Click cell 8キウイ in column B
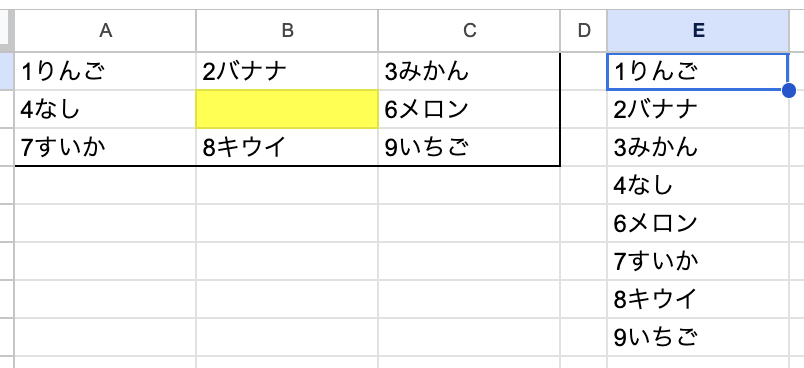 pyautogui.click(x=287, y=147)
